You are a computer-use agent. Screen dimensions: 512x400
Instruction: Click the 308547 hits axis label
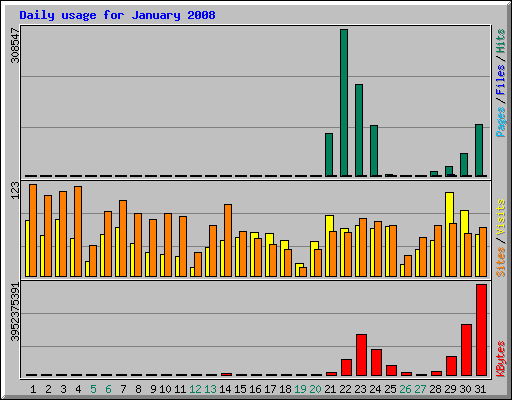15,45
